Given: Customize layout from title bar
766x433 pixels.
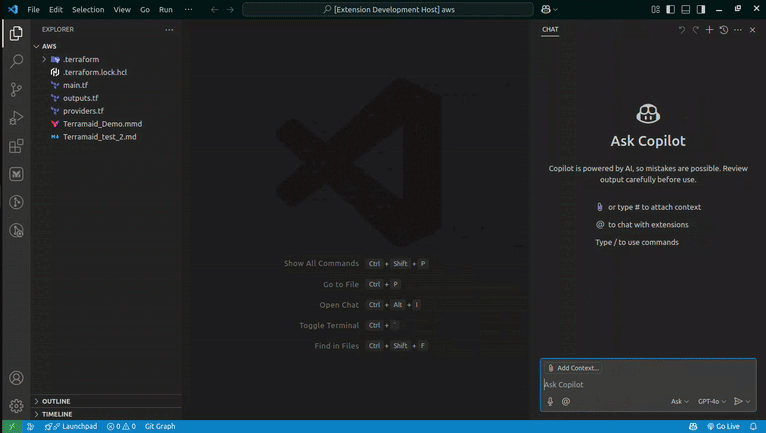Looking at the screenshot, I should tap(656, 9).
